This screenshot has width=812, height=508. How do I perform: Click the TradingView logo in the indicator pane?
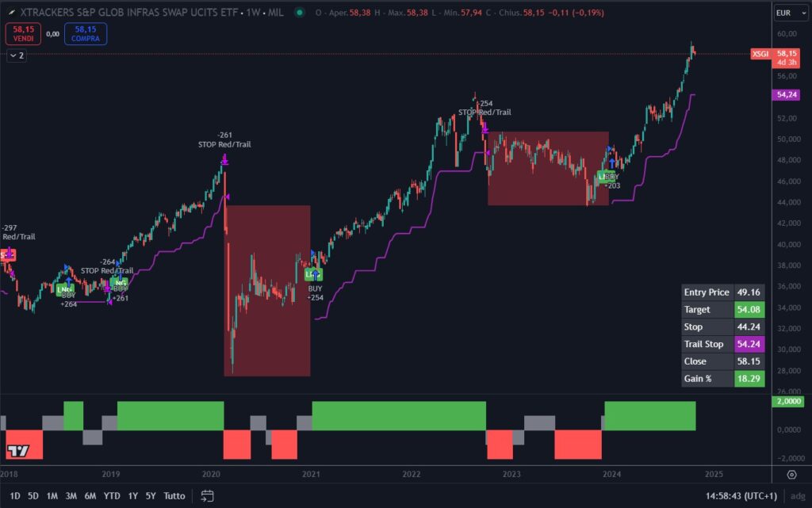point(17,451)
